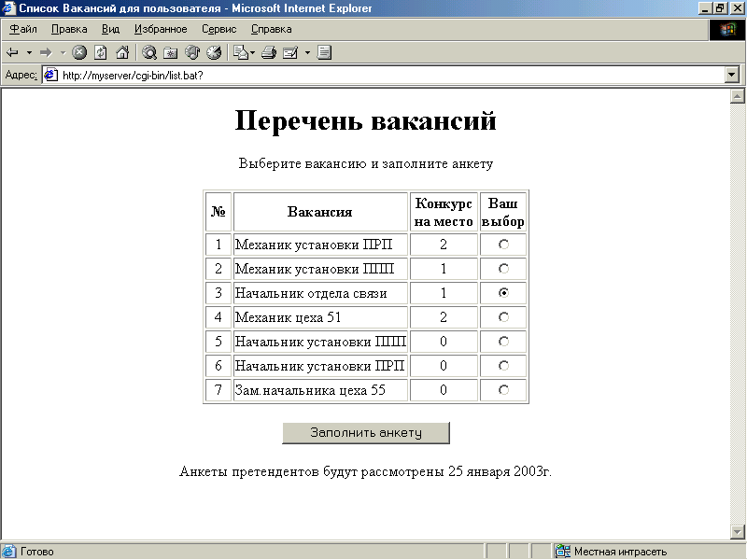
Task: Open the Back button history dropdown arrow
Action: [x=29, y=52]
